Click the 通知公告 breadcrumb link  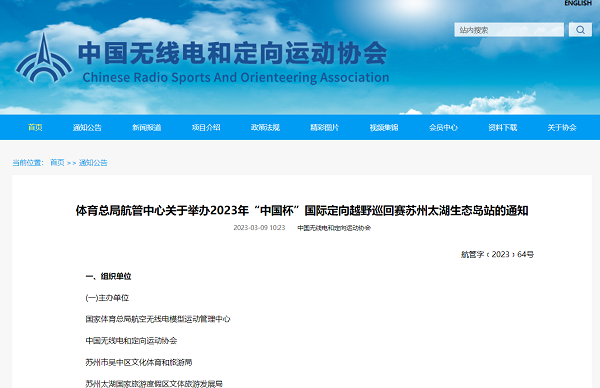pyautogui.click(x=93, y=163)
